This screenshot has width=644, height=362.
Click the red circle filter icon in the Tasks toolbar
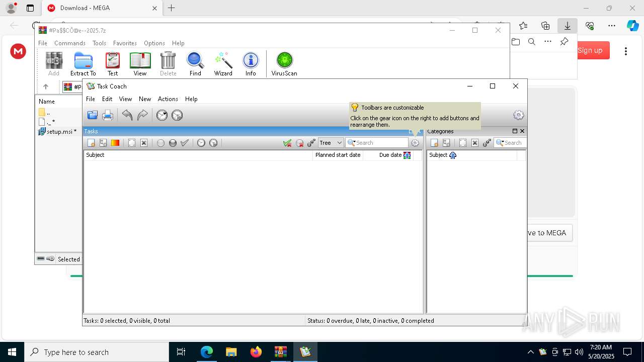point(299,143)
